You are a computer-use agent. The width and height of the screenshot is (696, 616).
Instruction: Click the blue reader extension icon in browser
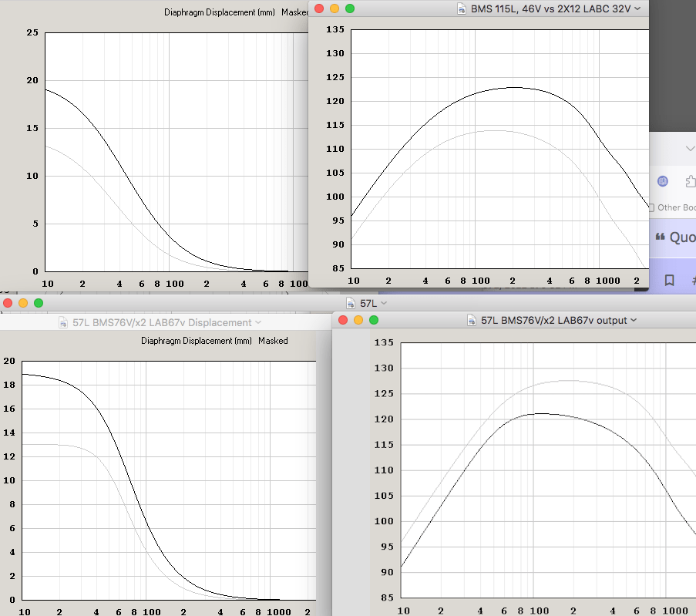point(663,181)
